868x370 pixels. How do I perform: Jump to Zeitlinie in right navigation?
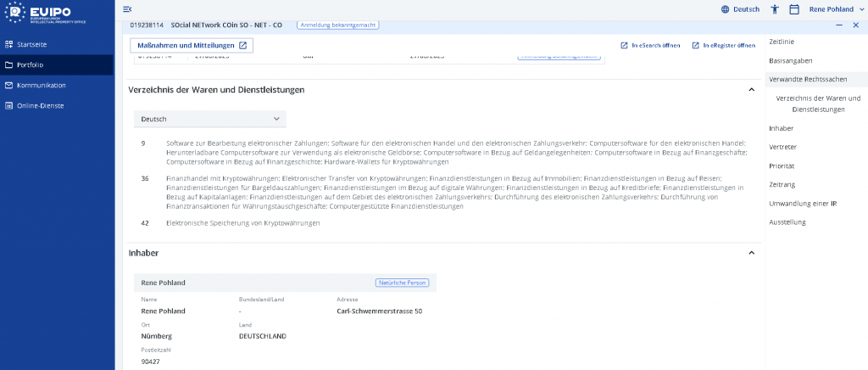coord(781,41)
